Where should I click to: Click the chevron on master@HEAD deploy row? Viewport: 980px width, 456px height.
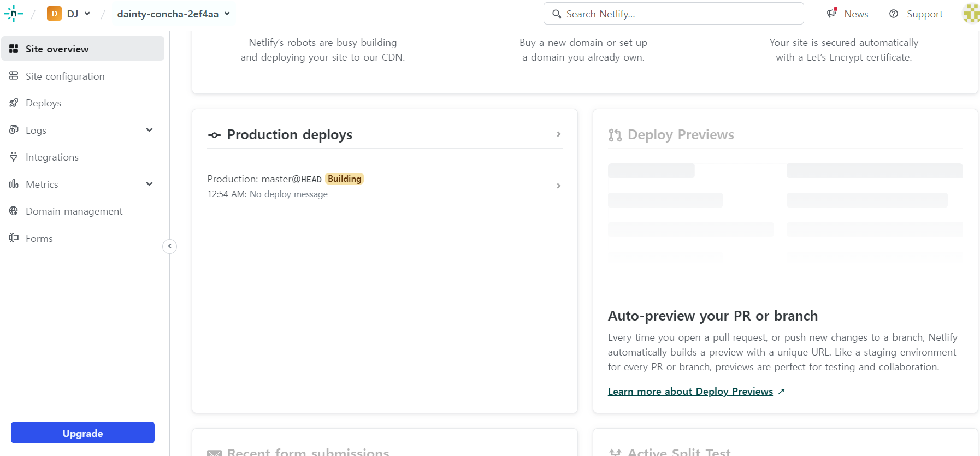(x=558, y=186)
